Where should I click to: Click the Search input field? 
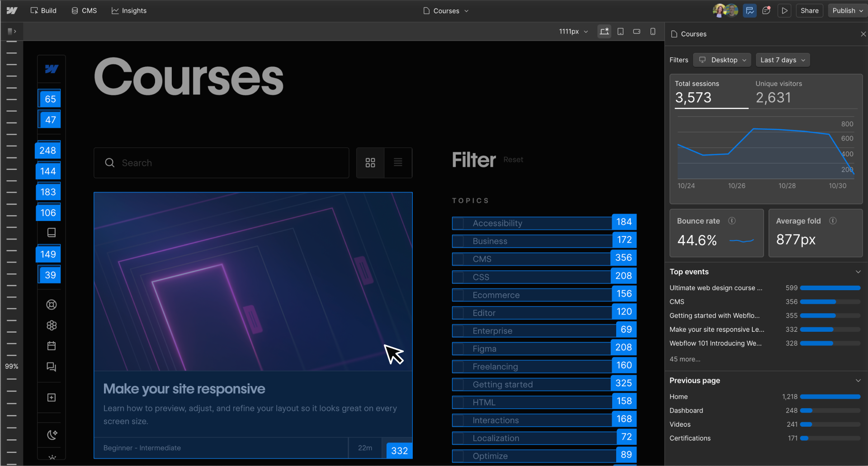pyautogui.click(x=222, y=163)
